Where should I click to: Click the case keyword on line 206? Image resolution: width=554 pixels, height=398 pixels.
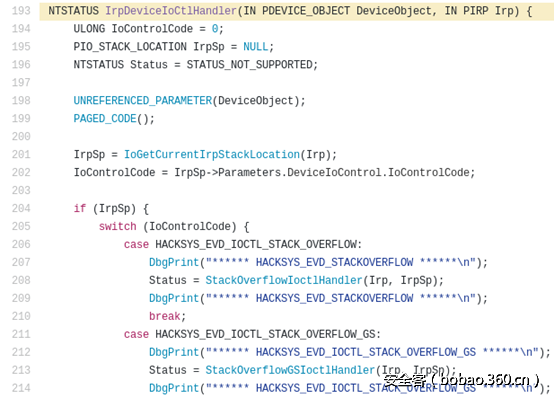click(136, 244)
